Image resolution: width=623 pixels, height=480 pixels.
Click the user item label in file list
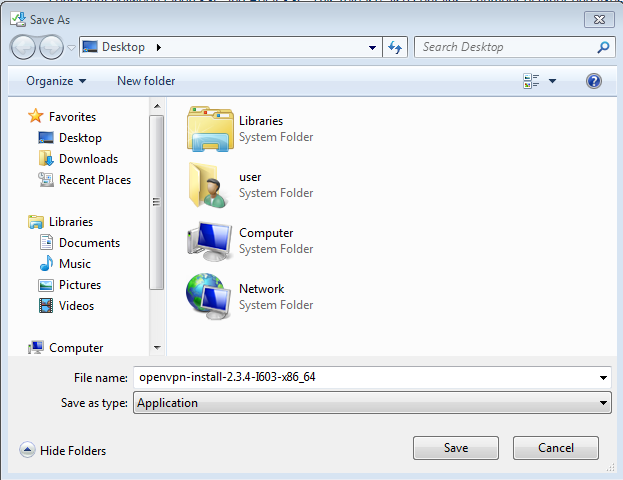tap(250, 177)
